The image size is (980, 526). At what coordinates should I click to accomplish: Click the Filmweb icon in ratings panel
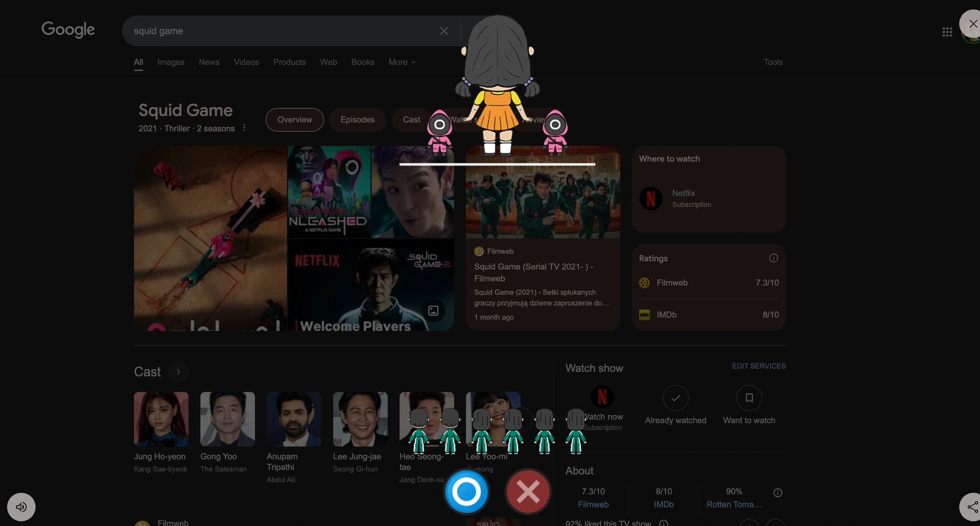pyautogui.click(x=644, y=283)
